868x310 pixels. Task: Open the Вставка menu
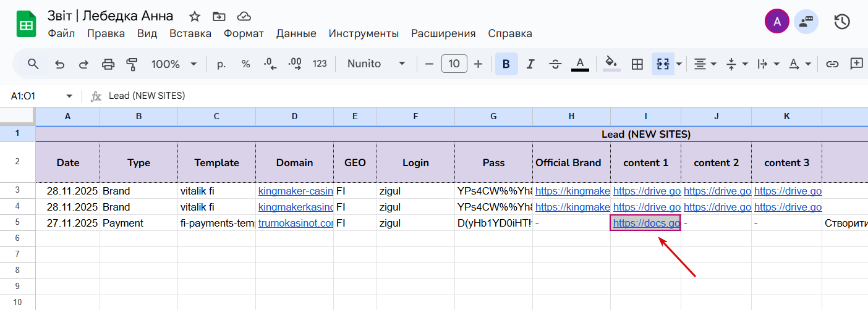tap(190, 33)
